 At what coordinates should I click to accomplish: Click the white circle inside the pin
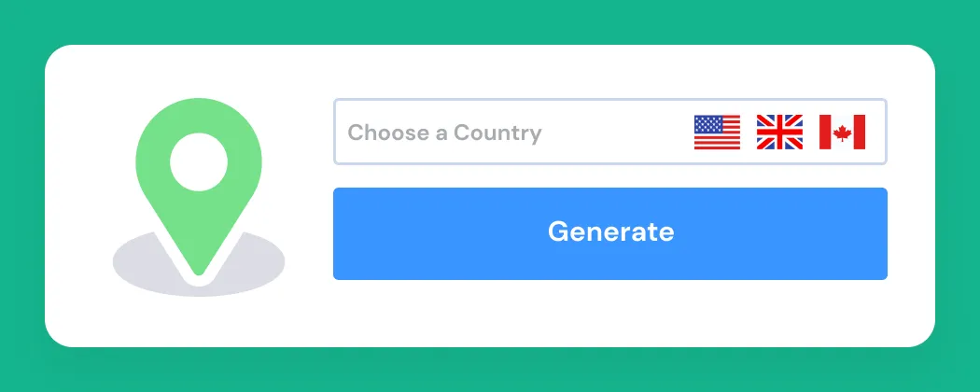199,161
